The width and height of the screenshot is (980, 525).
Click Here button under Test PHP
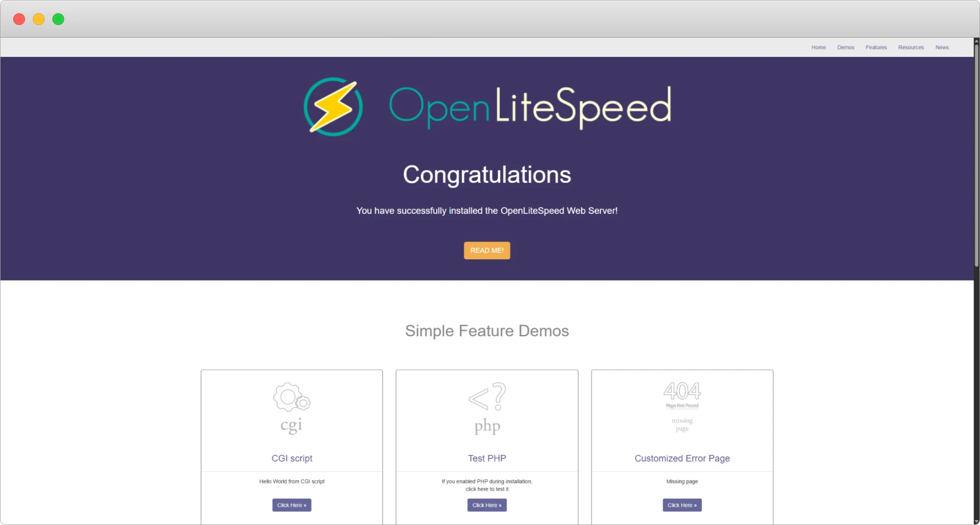[487, 505]
